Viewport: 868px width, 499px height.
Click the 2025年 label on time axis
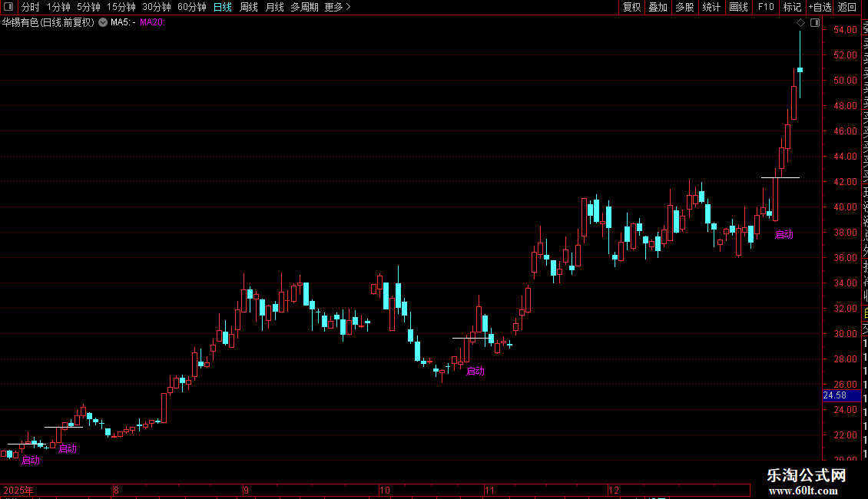coord(19,490)
